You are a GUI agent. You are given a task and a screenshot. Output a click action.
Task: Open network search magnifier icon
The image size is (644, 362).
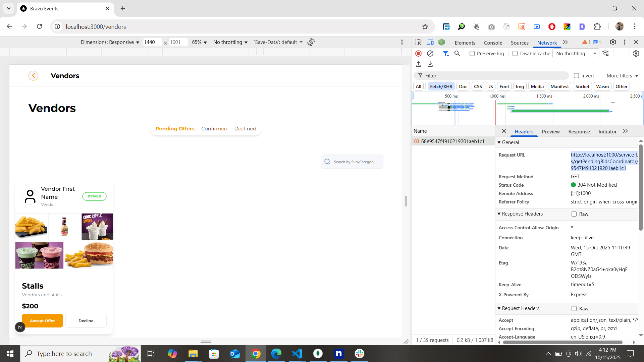coord(457,54)
